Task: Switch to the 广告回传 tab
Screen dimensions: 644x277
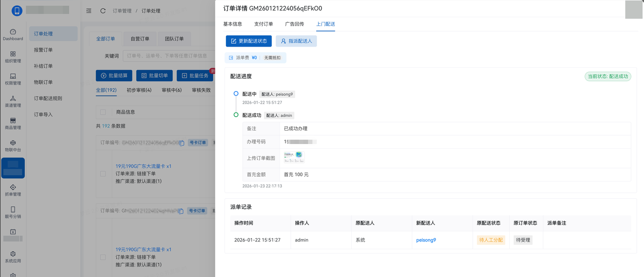Action: [295, 24]
